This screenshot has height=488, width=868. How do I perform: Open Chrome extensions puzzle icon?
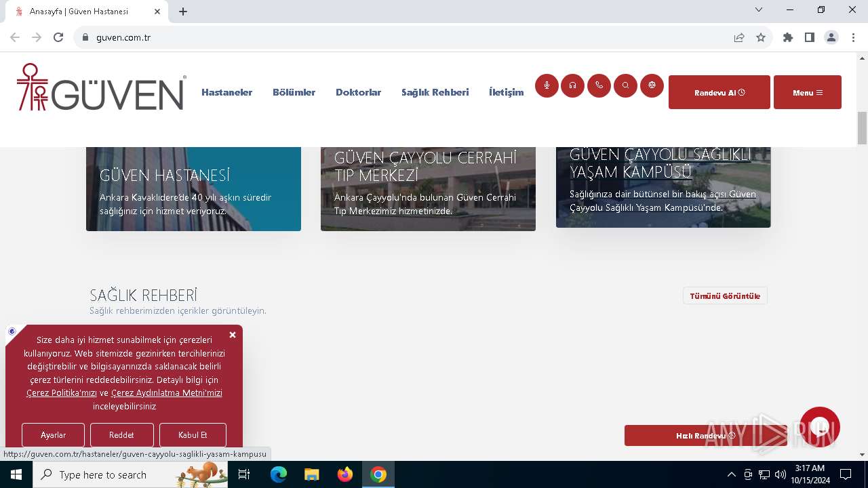pos(788,37)
